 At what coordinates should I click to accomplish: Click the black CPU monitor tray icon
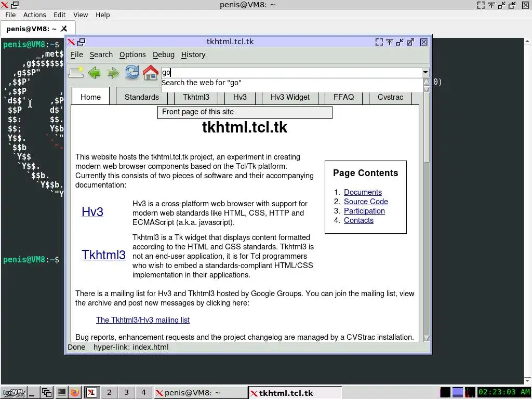coord(445,392)
